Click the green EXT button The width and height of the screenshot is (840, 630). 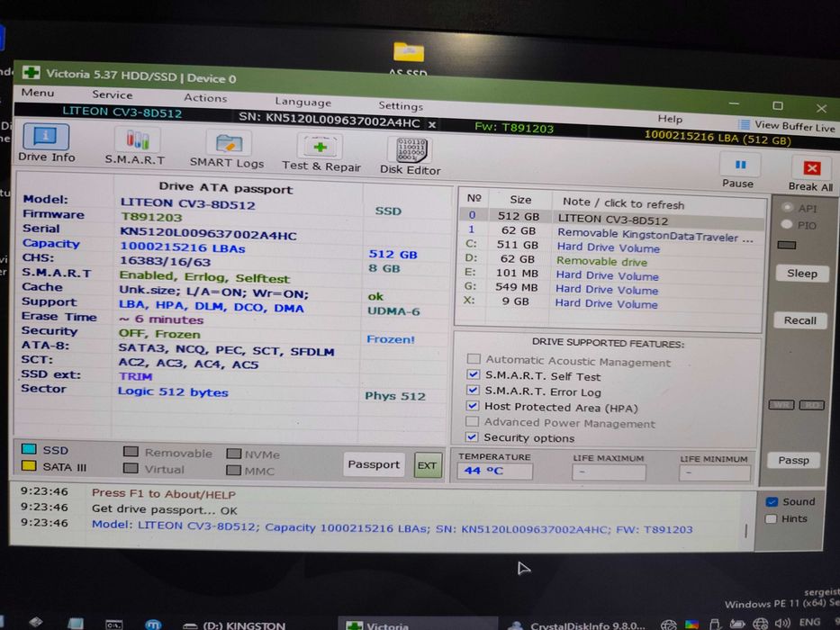(427, 465)
